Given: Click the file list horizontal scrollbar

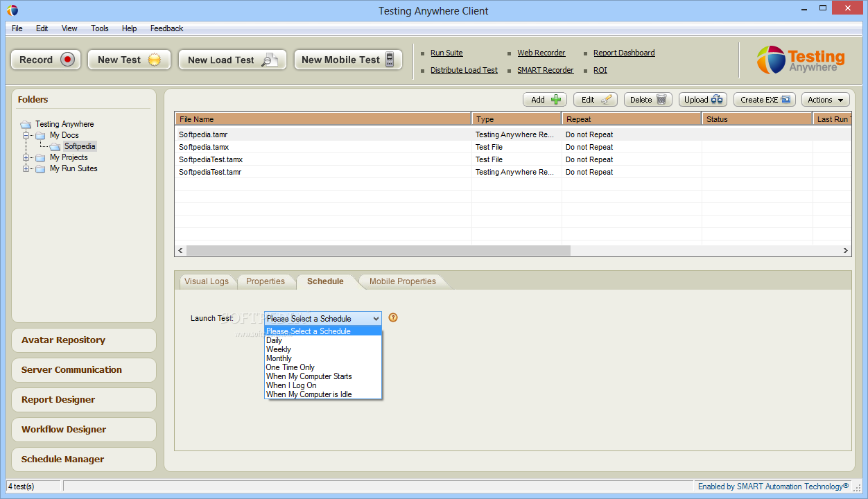Looking at the screenshot, I should (378, 250).
